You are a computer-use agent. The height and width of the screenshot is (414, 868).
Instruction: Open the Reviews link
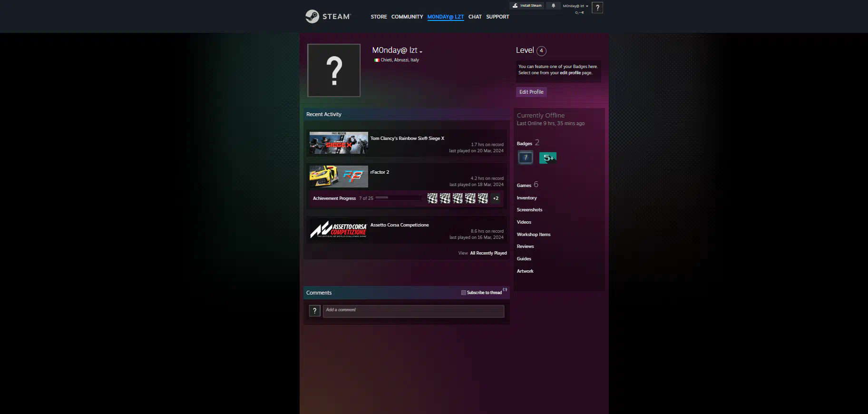[525, 246]
